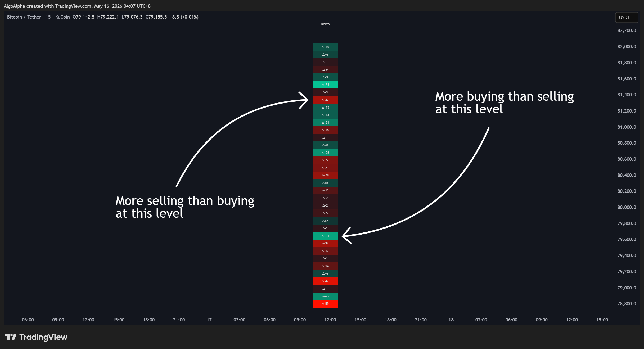Select the Δ-6 delta cell
Viewport: 644px width, 349px height.
[x=325, y=70]
